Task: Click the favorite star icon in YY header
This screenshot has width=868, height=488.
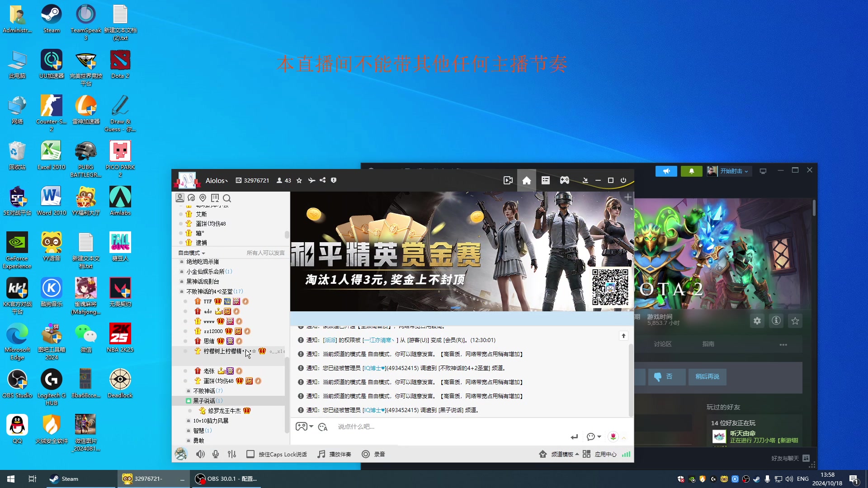Action: (x=299, y=180)
